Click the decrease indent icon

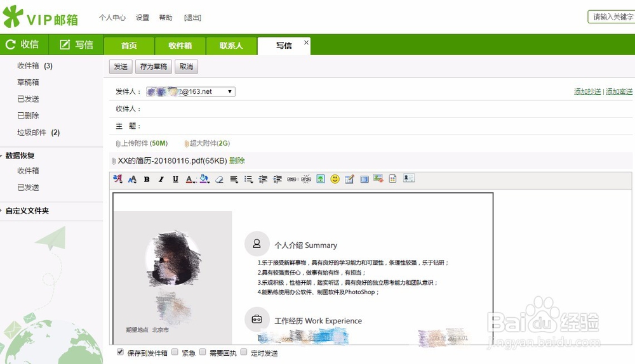(263, 179)
